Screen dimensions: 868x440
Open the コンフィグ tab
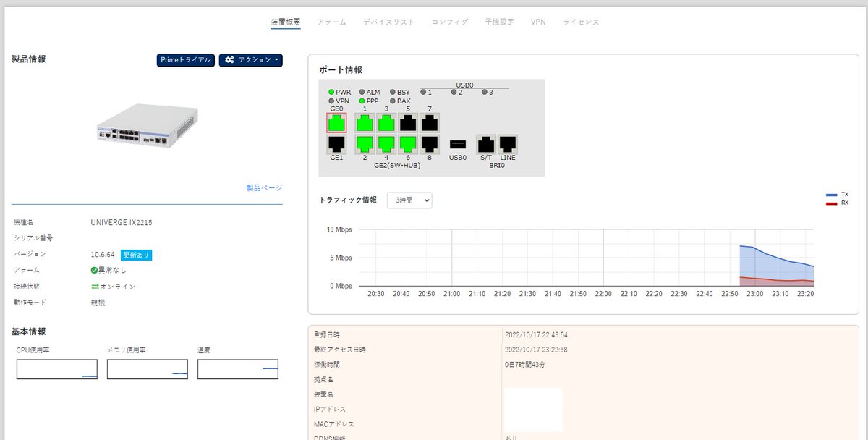pos(450,22)
